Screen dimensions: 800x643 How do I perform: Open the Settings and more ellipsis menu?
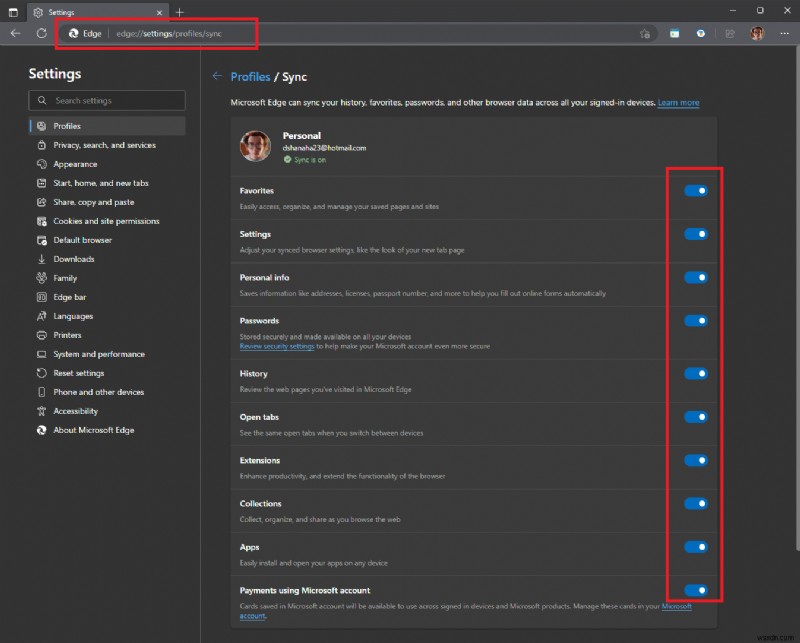click(x=785, y=33)
